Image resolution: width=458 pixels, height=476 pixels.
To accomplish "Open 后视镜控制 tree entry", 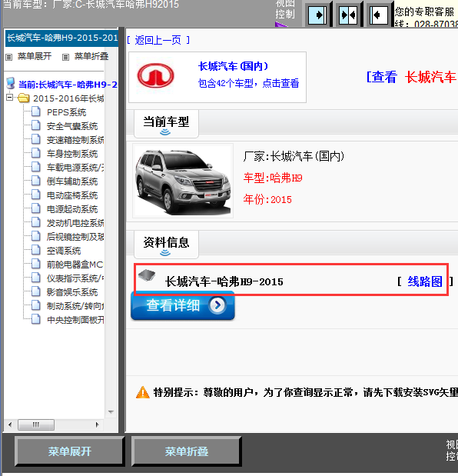I will click(75, 237).
